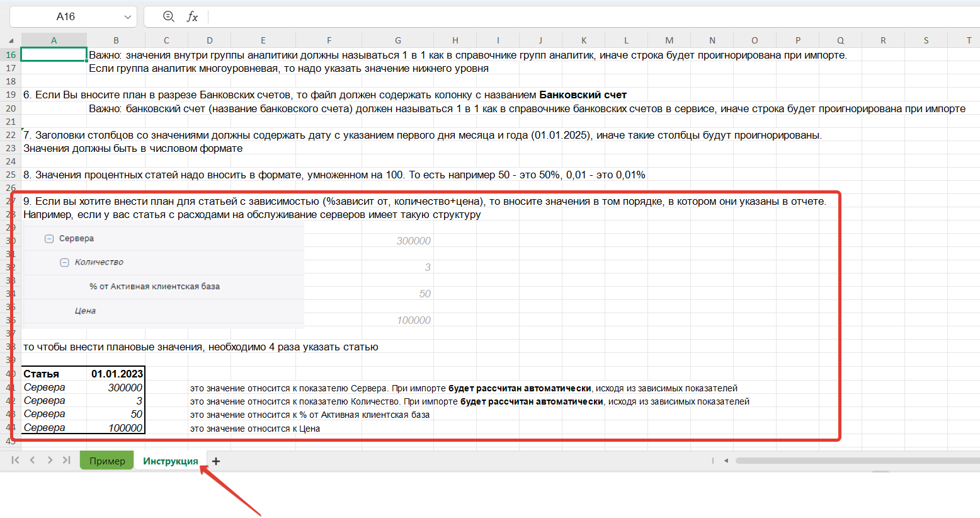Click the magnifier icon beside the Name box
Image resolution: width=980 pixels, height=518 pixels.
click(168, 16)
